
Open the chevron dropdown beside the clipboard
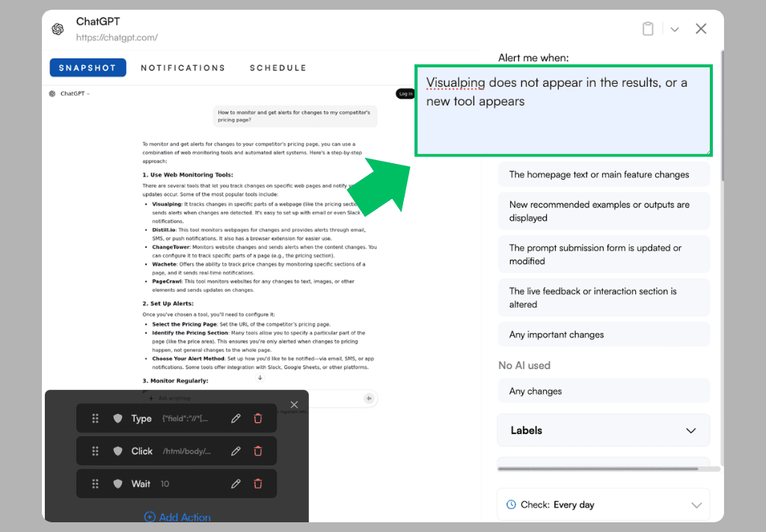point(675,29)
